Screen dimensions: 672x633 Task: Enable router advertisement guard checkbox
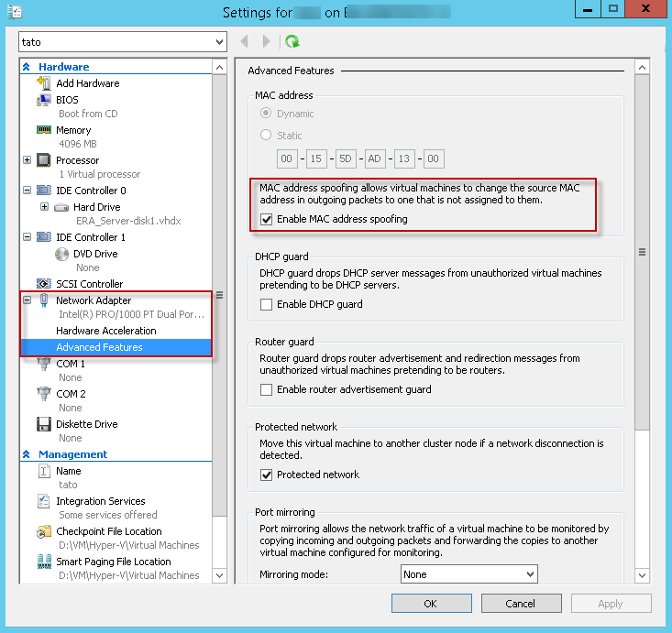pos(267,389)
